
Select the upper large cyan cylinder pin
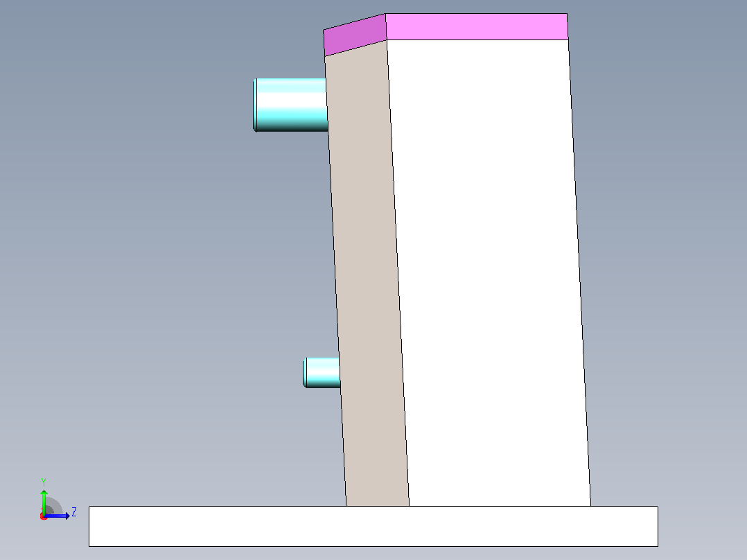(x=290, y=105)
